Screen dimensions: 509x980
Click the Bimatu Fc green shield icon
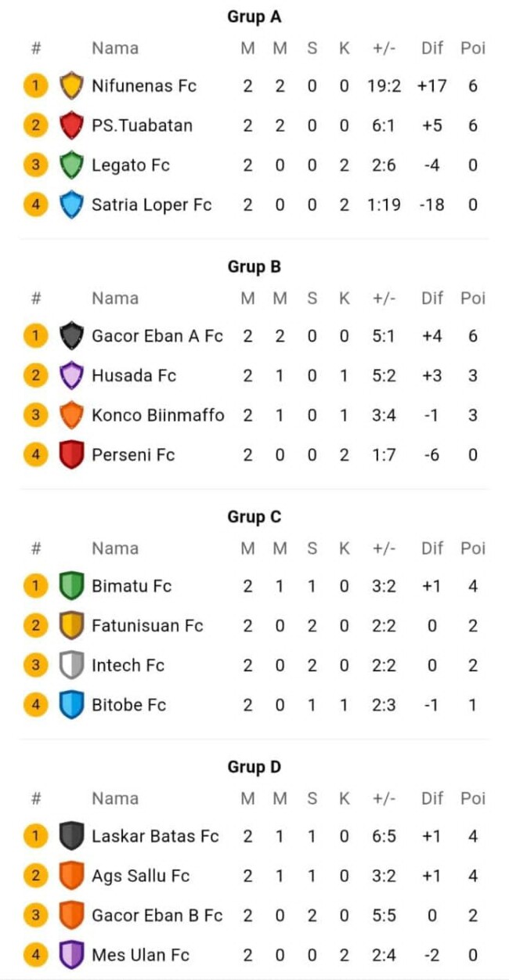(x=71, y=586)
